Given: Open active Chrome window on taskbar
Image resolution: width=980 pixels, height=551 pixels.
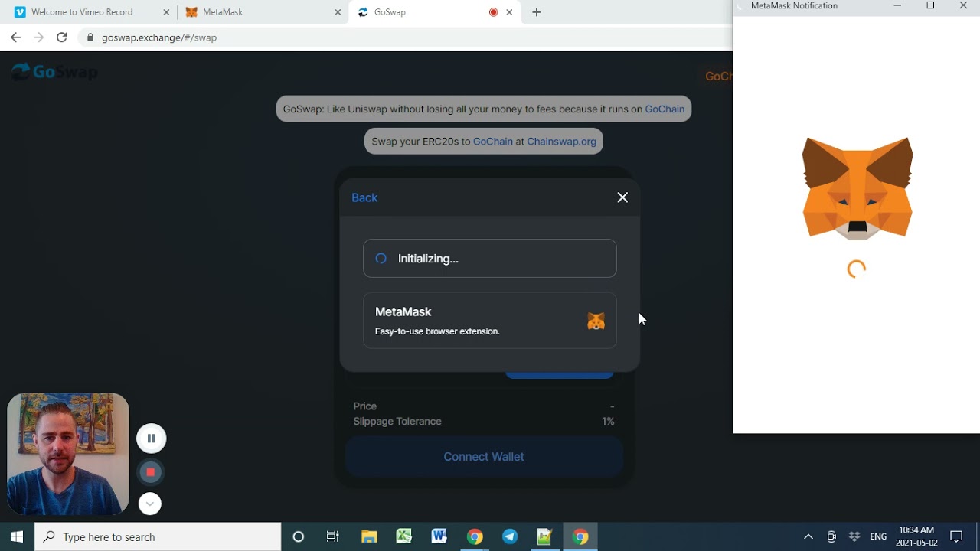Looking at the screenshot, I should click(580, 536).
